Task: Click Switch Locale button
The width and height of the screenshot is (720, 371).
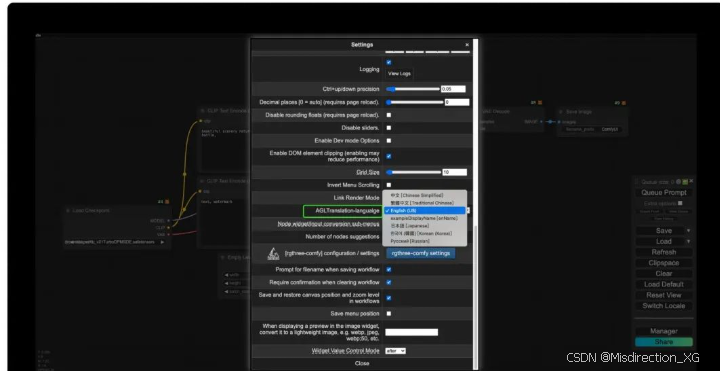Action: (x=664, y=306)
